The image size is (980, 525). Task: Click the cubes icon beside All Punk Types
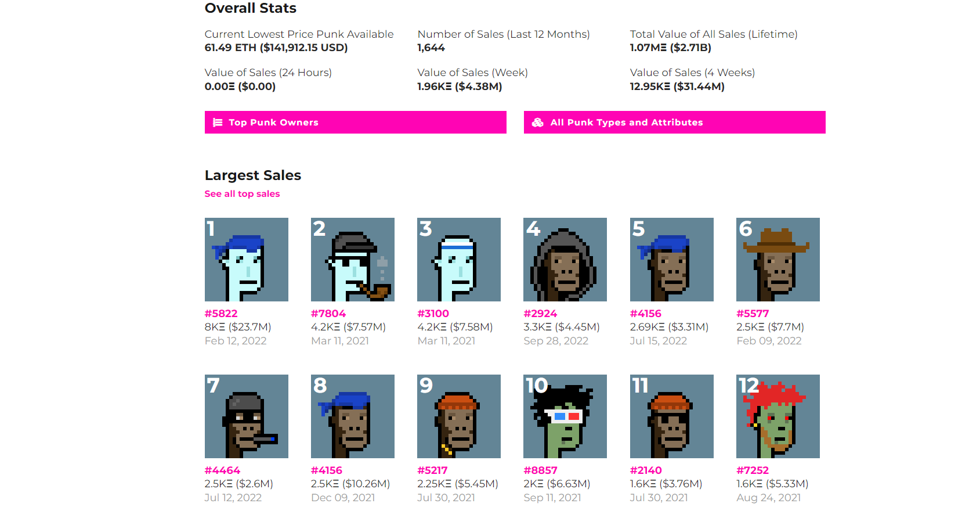[x=538, y=123]
